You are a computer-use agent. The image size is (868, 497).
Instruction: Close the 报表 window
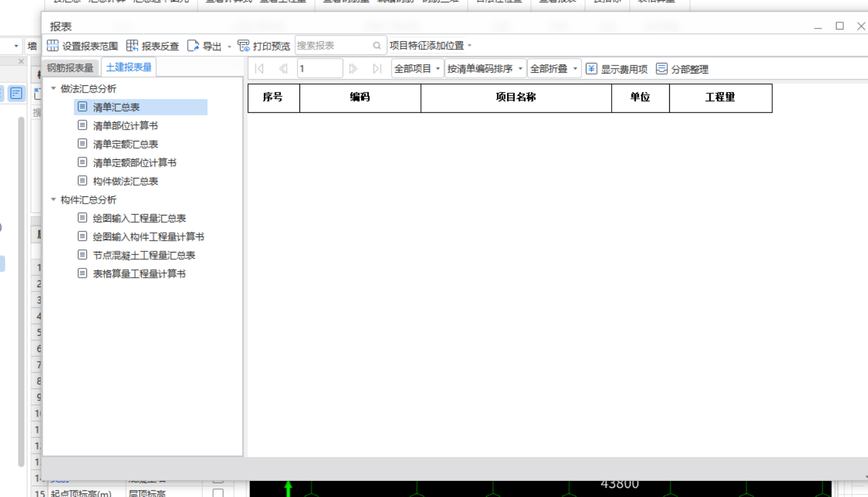tap(861, 26)
